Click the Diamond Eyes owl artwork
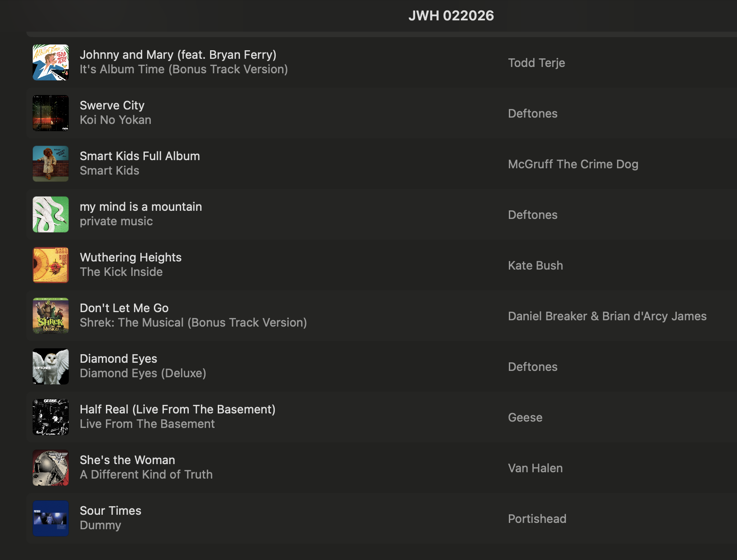737x560 pixels. (51, 366)
